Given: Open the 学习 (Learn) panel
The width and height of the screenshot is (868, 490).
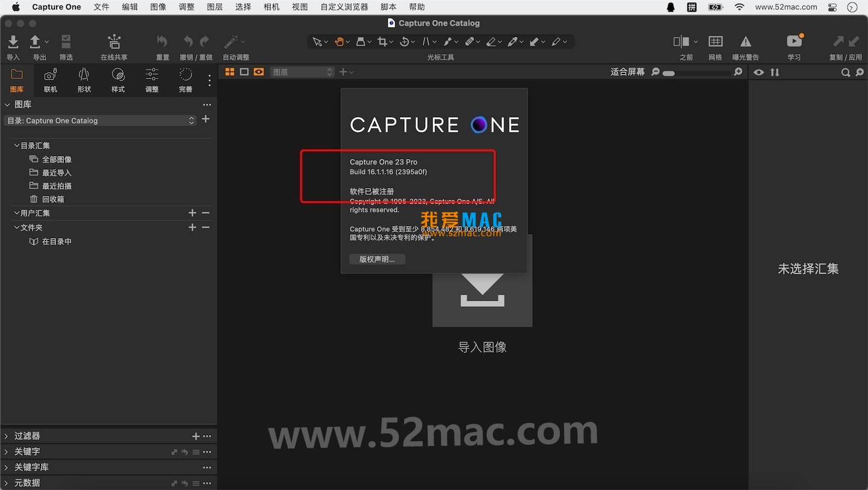Looking at the screenshot, I should point(794,42).
